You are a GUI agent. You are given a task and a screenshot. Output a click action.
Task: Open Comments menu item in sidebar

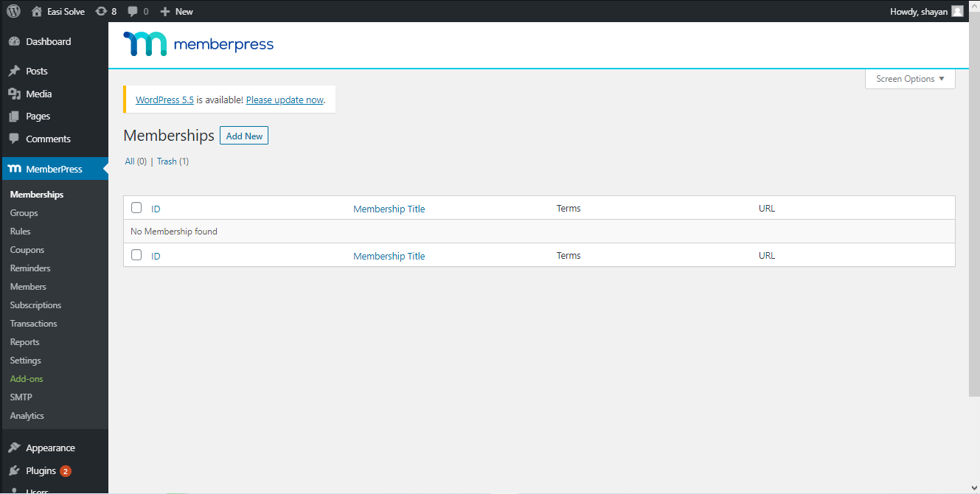pyautogui.click(x=49, y=139)
